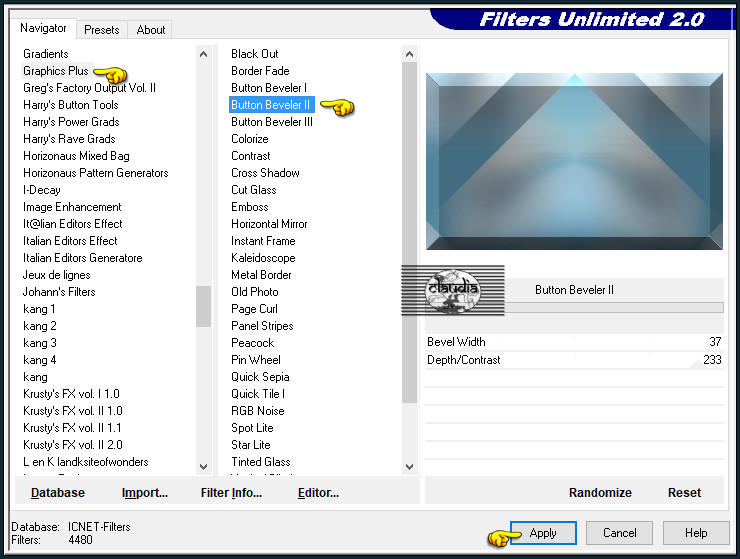Choose Krusty's FX vol. II 2.0
This screenshot has height=559, width=740.
(x=73, y=445)
